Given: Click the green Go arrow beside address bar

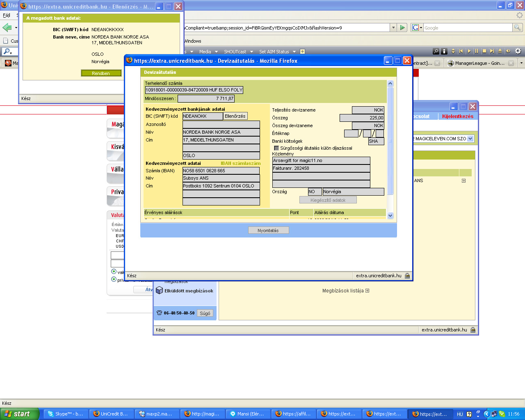Looking at the screenshot, I should click(x=403, y=27).
